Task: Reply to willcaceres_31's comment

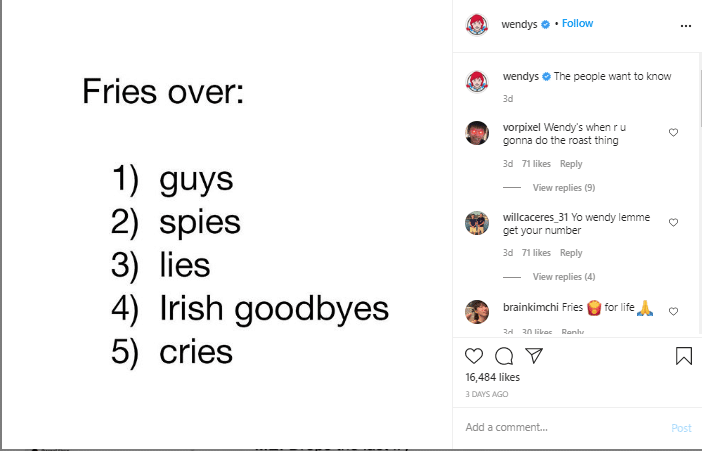Action: [571, 253]
